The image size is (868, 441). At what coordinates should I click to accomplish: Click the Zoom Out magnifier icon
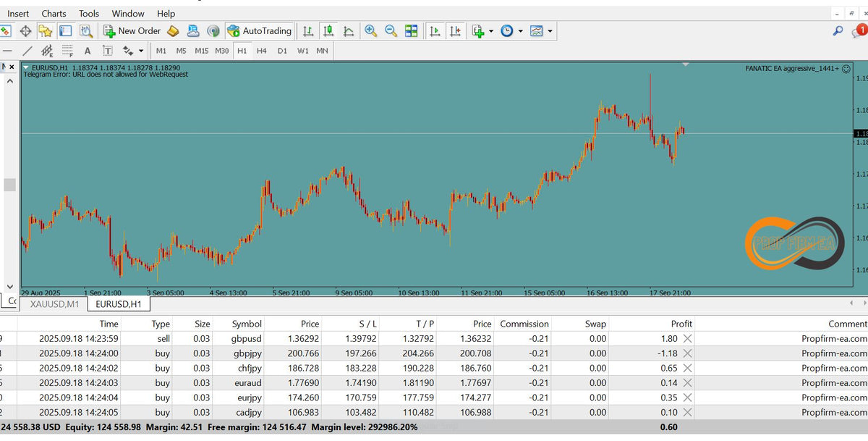click(x=391, y=31)
